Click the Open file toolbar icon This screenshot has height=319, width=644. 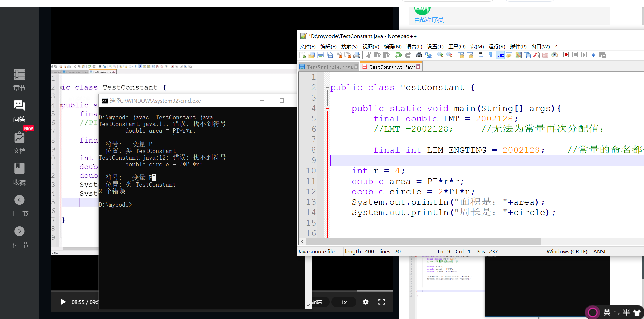[x=311, y=55]
